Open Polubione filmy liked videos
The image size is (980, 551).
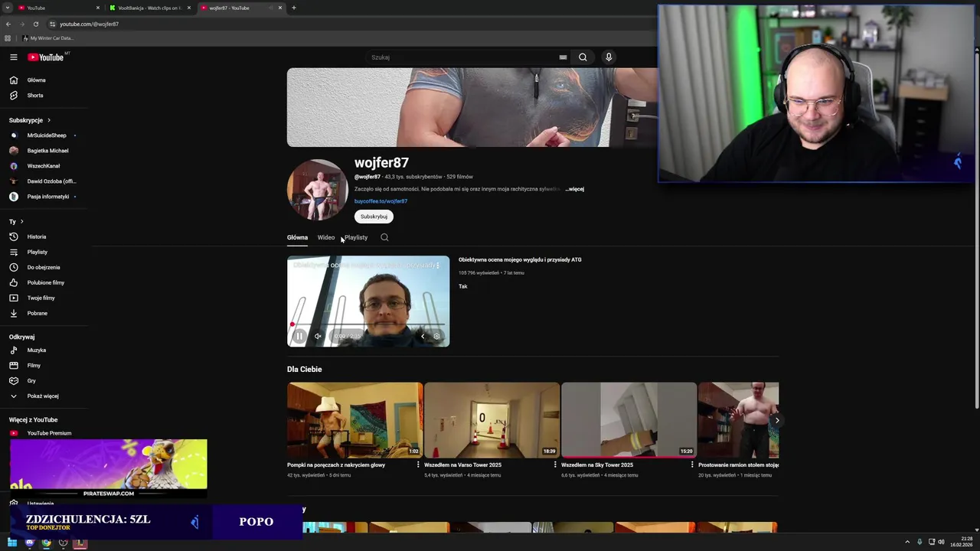pyautogui.click(x=46, y=282)
